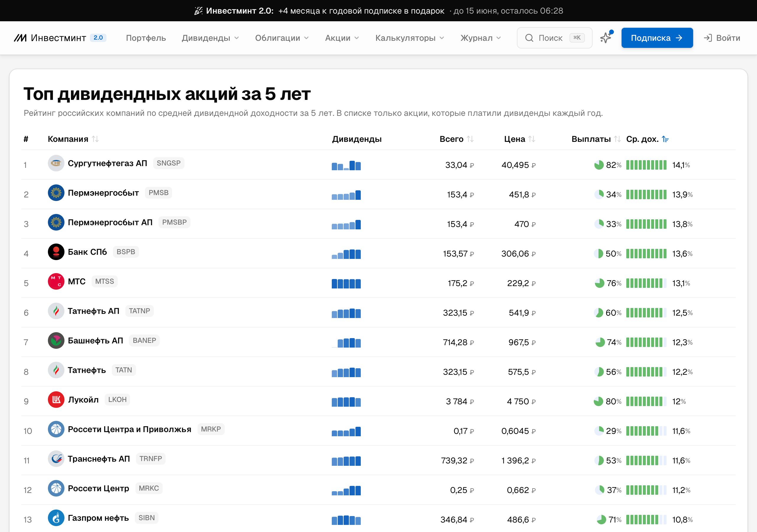Click the Войти login link
Image resolution: width=757 pixels, height=532 pixels.
coord(722,38)
